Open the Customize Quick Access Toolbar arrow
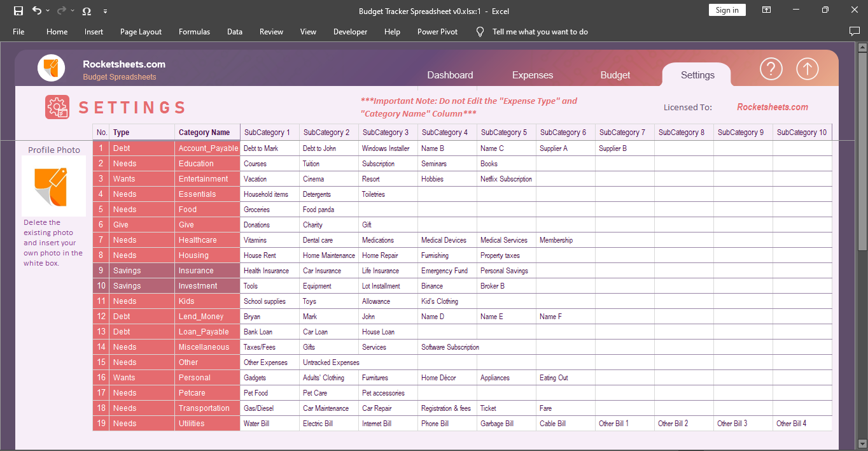This screenshot has height=451, width=868. (x=105, y=11)
